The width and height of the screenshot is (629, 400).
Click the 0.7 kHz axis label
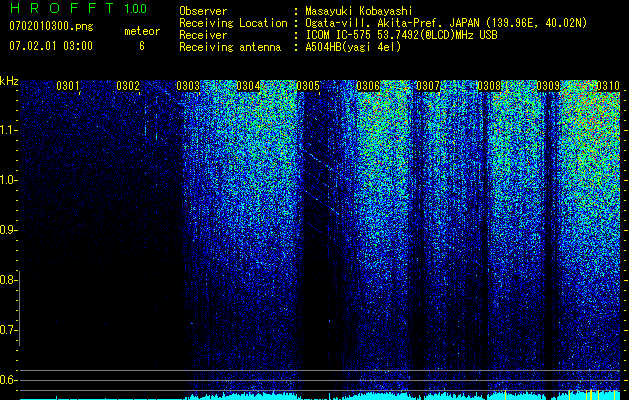(x=8, y=330)
